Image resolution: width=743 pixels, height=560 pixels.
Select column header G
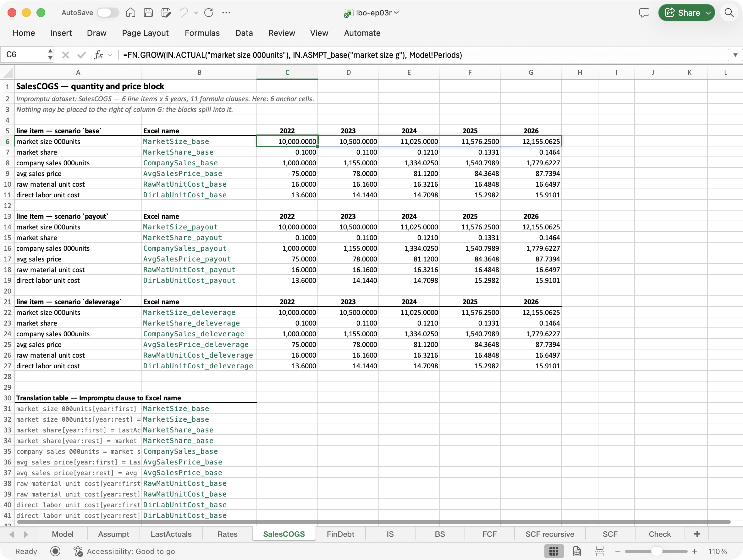pos(531,73)
